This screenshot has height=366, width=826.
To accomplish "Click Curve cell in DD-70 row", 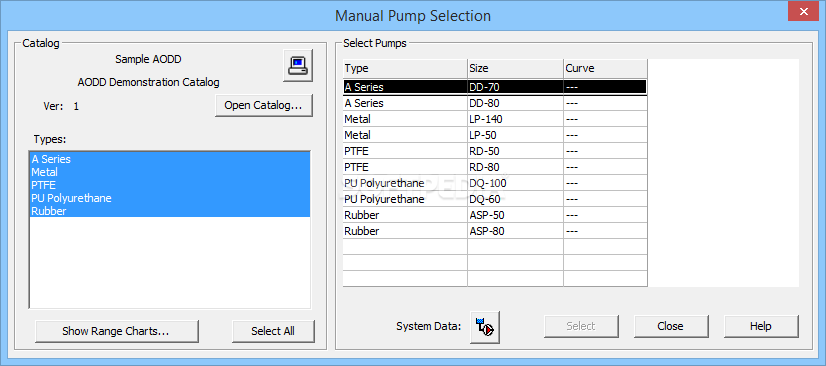I will pyautogui.click(x=605, y=87).
